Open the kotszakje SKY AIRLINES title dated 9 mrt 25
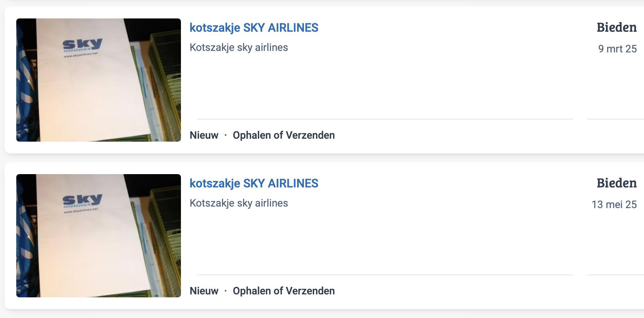This screenshot has width=644, height=318. click(254, 28)
